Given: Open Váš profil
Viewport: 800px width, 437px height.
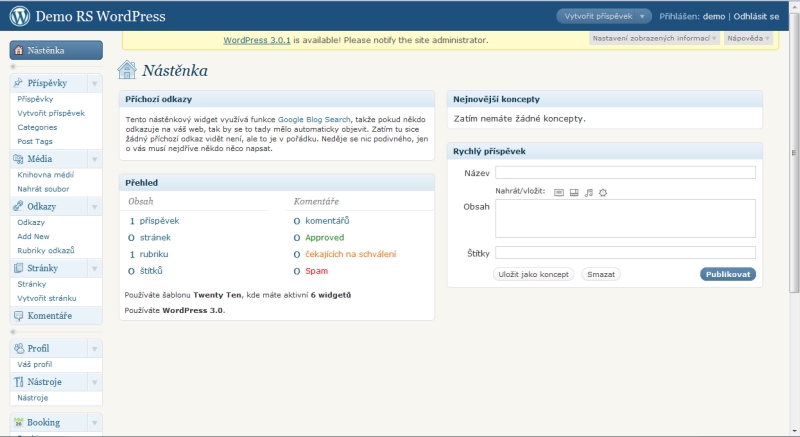Looking at the screenshot, I should tap(35, 364).
